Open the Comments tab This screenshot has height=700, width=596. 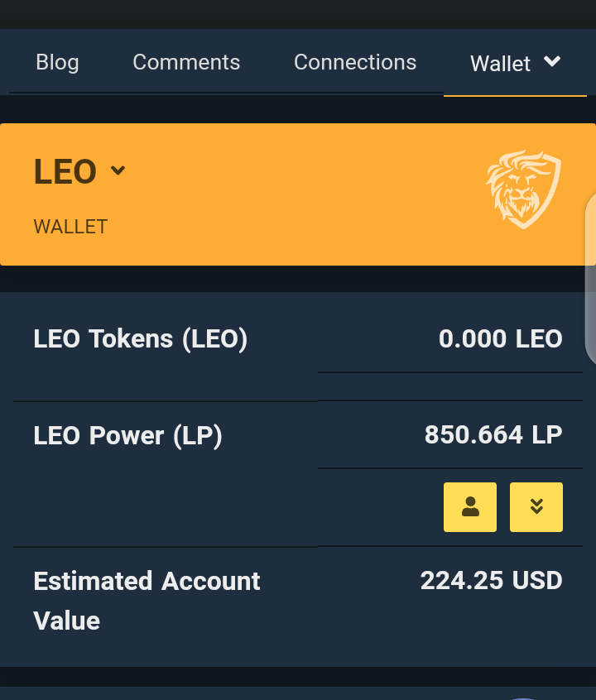(186, 62)
